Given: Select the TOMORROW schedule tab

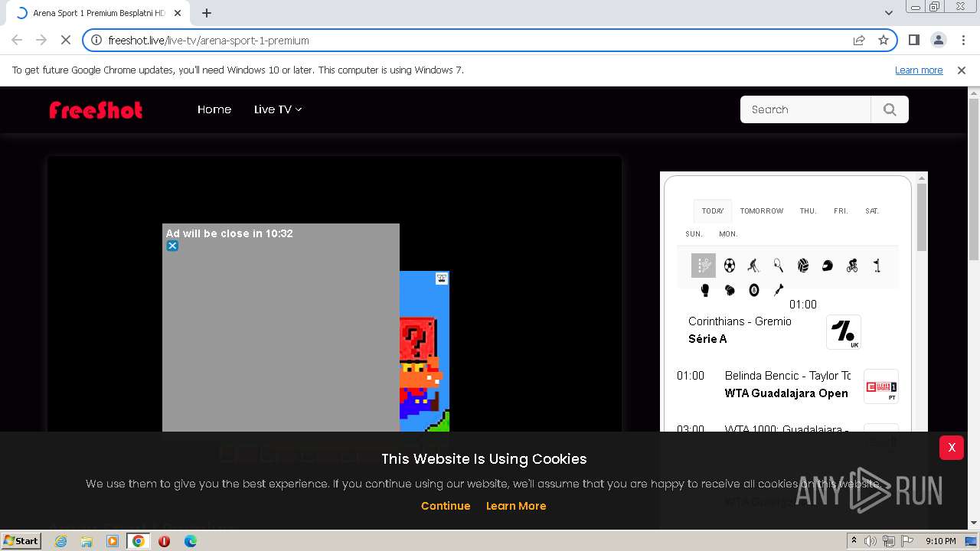Looking at the screenshot, I should pyautogui.click(x=762, y=210).
